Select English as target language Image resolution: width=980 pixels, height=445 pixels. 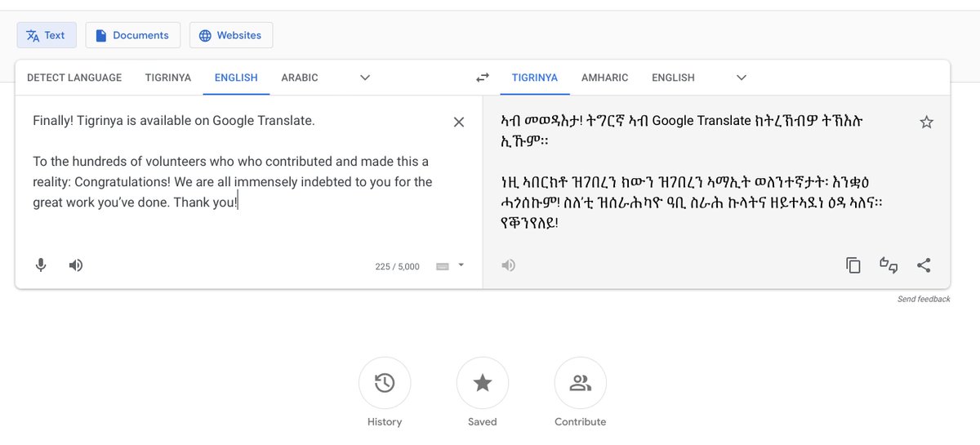(673, 78)
